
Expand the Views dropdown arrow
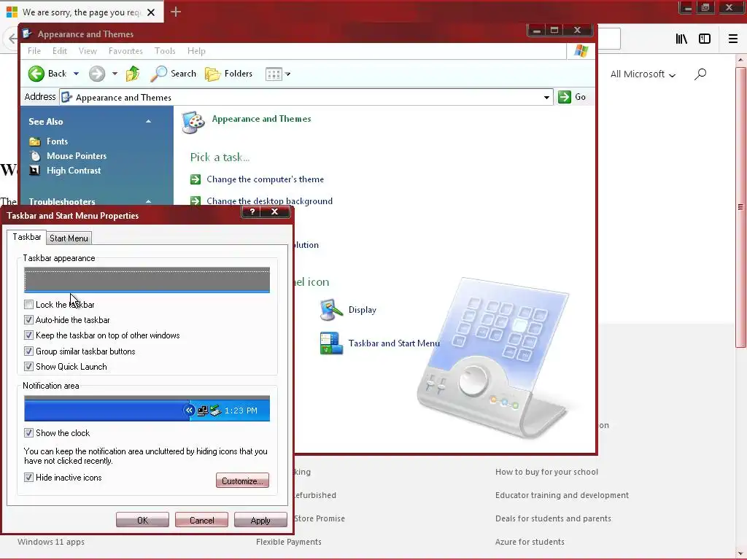(x=287, y=74)
